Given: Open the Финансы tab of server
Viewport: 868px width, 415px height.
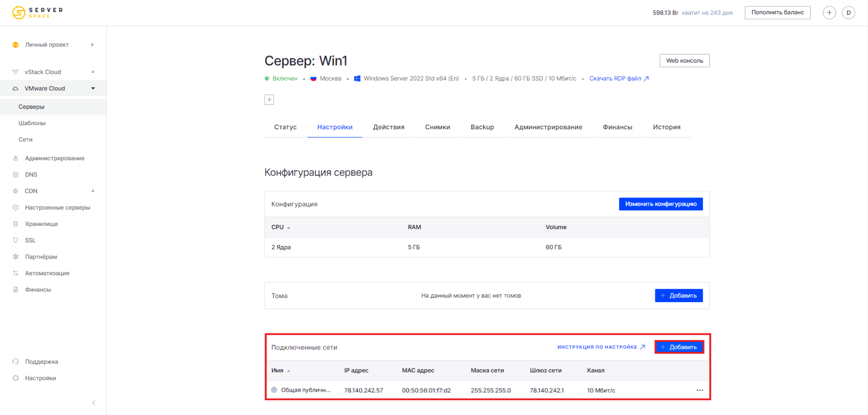Looking at the screenshot, I should 617,127.
